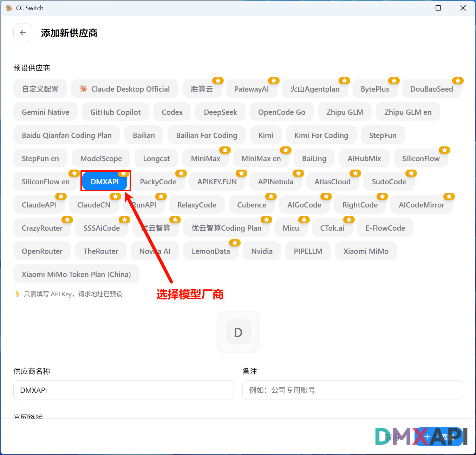Choose the RightCode preset
The width and height of the screenshot is (476, 455).
pyautogui.click(x=360, y=205)
